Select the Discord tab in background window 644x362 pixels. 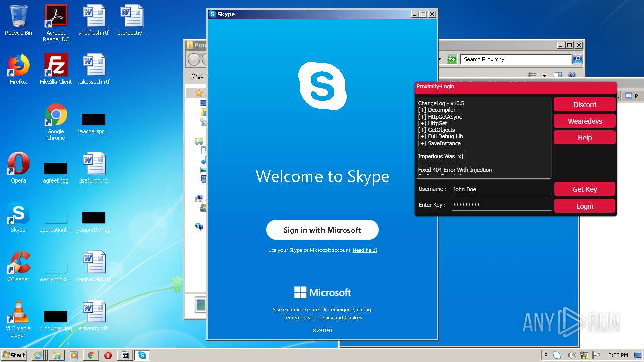coord(633,96)
